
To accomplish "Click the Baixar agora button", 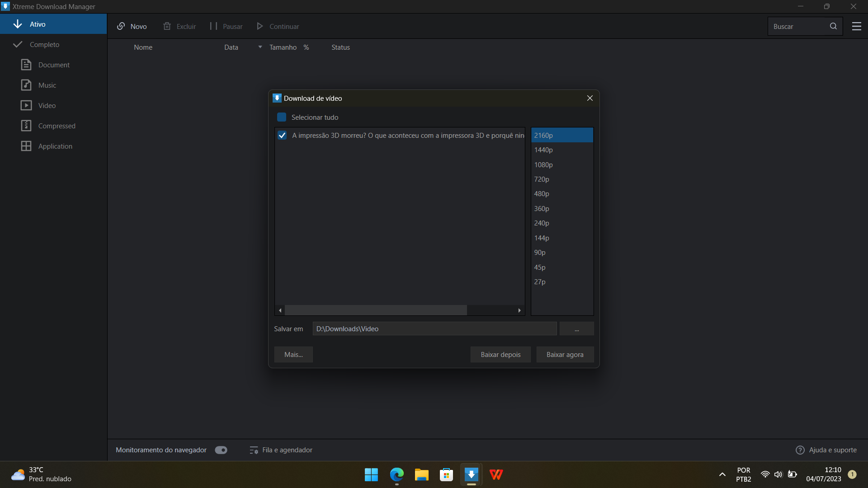I will click(x=565, y=354).
